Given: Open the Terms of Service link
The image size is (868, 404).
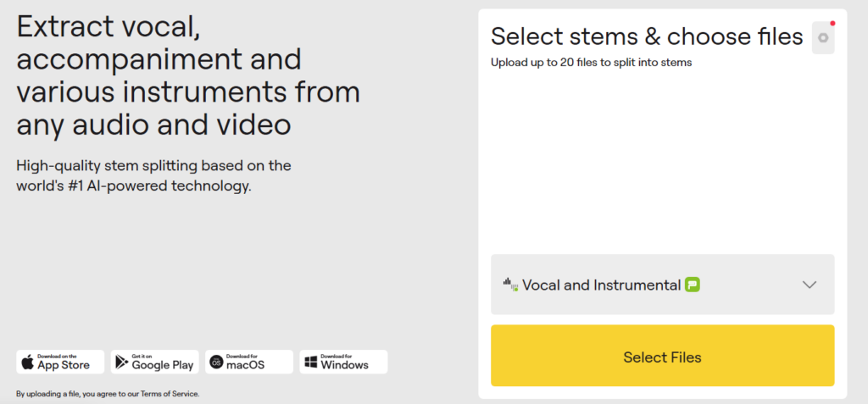Looking at the screenshot, I should (170, 394).
